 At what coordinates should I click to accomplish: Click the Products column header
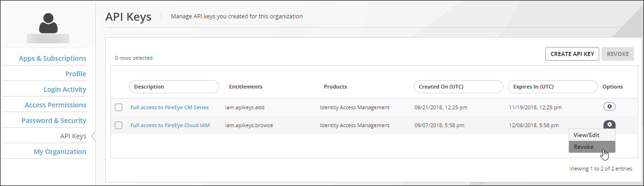point(335,87)
